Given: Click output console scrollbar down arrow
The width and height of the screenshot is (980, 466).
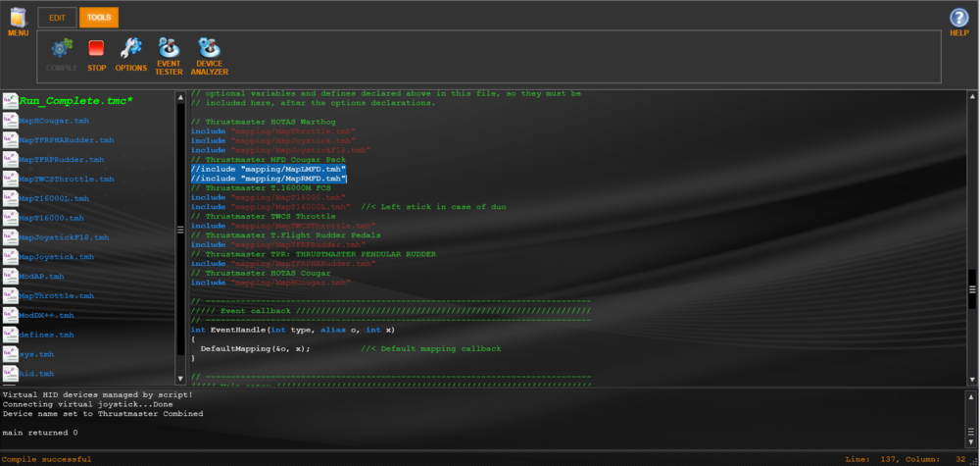Looking at the screenshot, I should tap(970, 442).
